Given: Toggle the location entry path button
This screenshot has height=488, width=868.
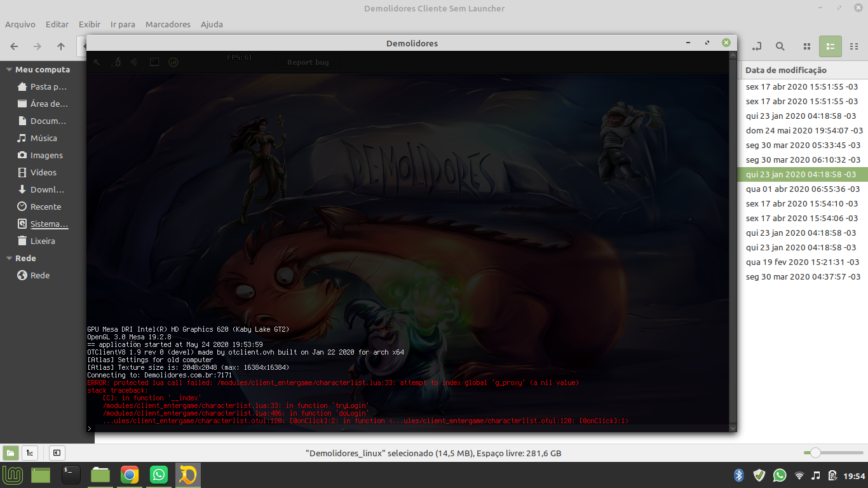Looking at the screenshot, I should click(757, 46).
